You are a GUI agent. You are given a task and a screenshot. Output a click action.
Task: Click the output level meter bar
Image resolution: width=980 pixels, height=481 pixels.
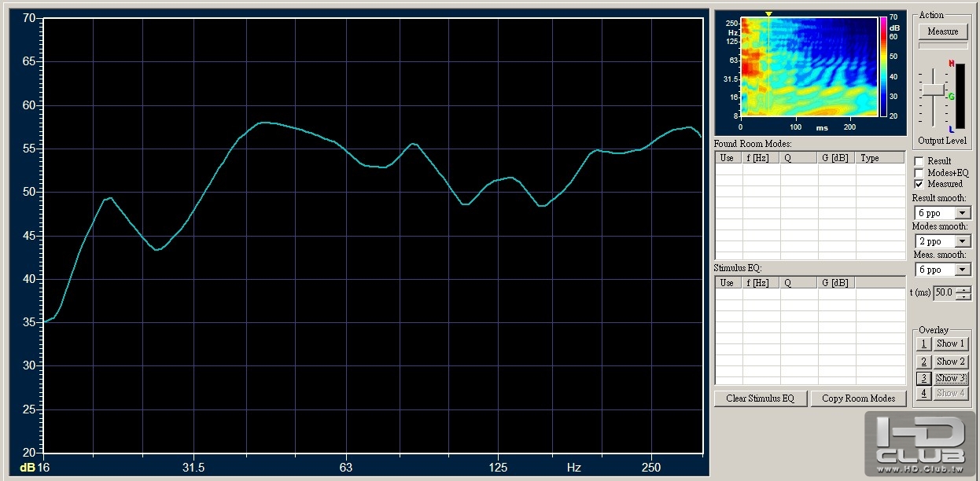click(960, 96)
